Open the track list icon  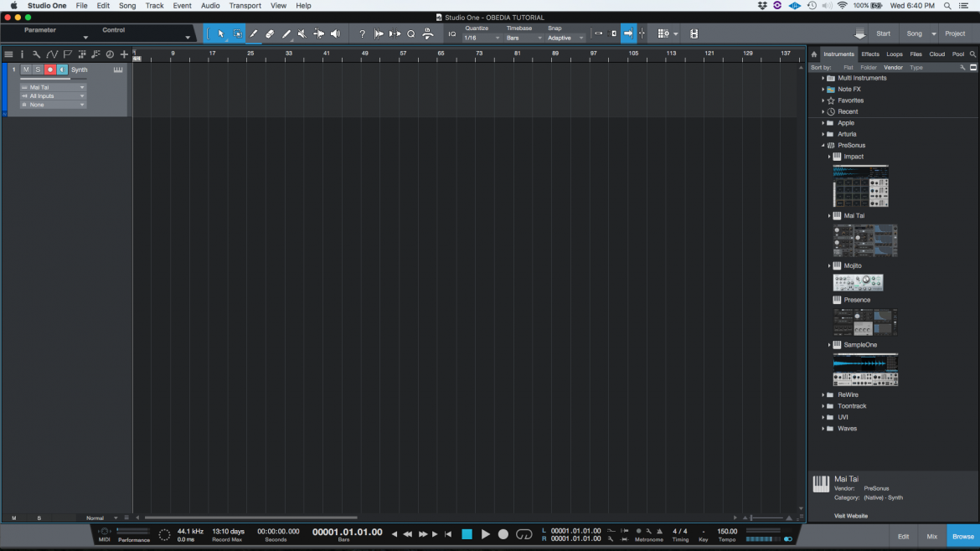click(x=8, y=54)
